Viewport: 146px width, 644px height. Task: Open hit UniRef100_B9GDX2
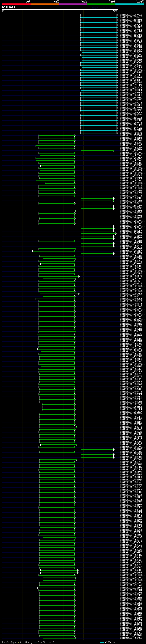point(131,58)
